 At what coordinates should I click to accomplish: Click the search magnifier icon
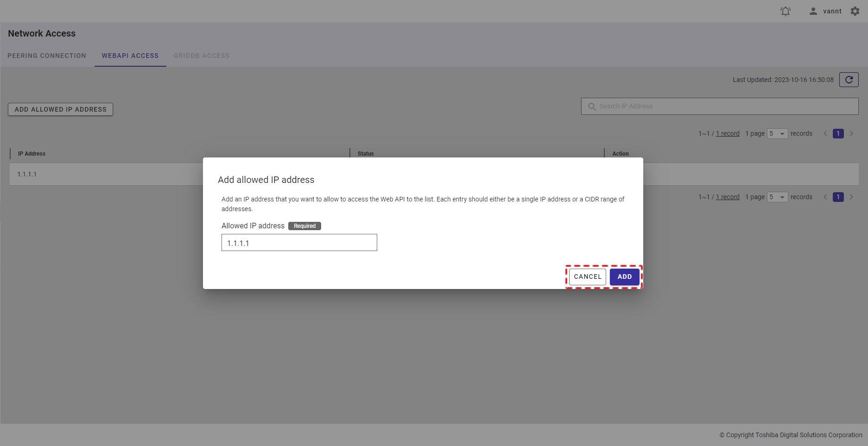coord(592,107)
